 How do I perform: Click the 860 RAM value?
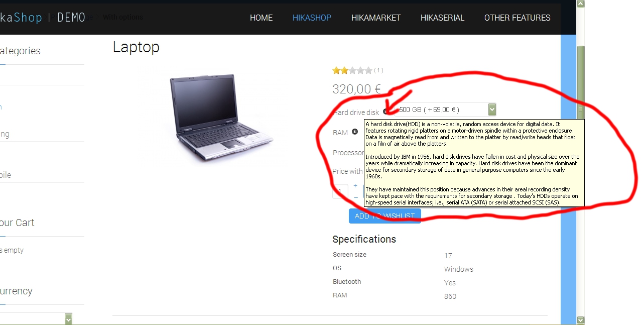point(450,296)
